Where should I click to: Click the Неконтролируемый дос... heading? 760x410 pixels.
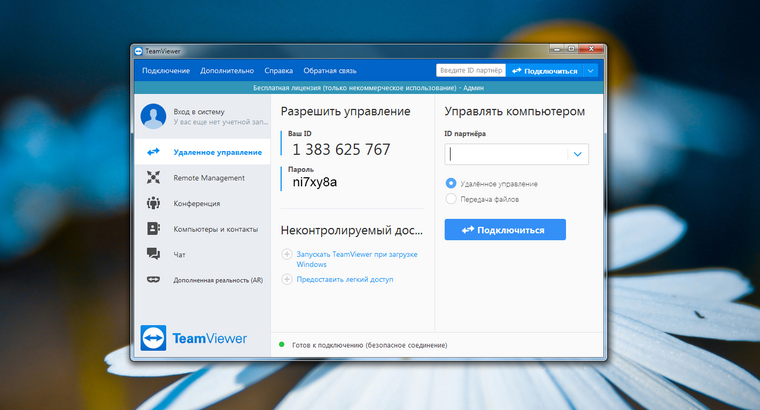[x=351, y=230]
